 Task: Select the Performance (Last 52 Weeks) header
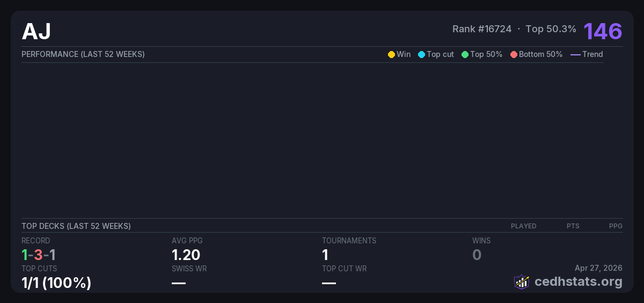click(x=83, y=54)
